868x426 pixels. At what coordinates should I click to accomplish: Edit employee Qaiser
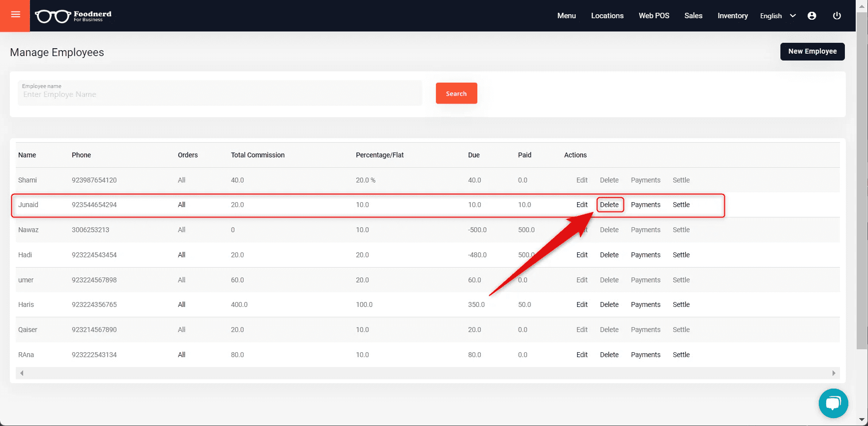click(x=582, y=330)
